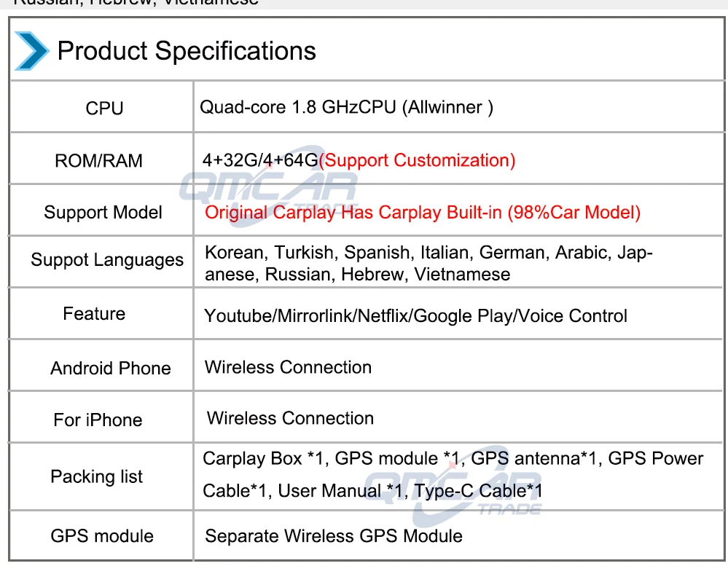The height and width of the screenshot is (566, 728).
Task: Select the Feature row label
Action: [x=94, y=314]
